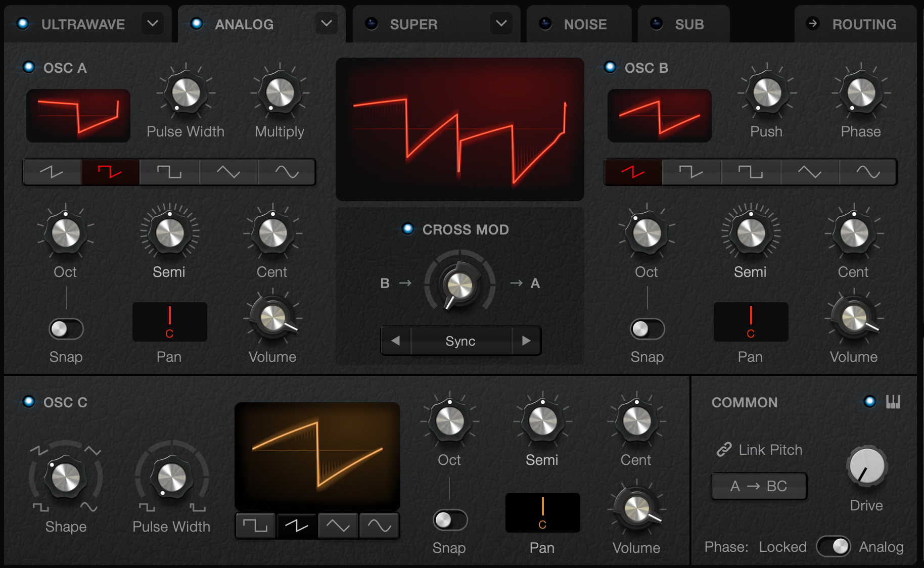The height and width of the screenshot is (568, 924).
Task: Open the Sync cross mod mode menu
Action: [461, 341]
